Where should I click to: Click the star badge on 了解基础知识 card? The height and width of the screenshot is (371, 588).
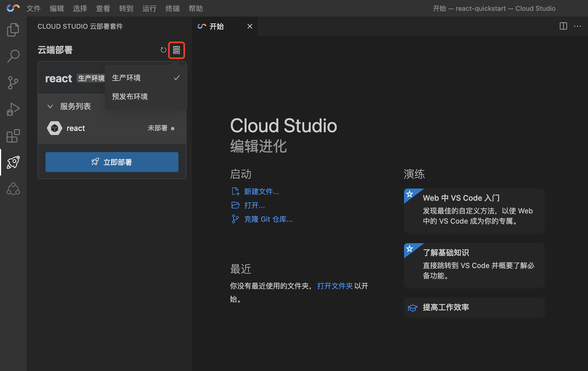coord(410,249)
